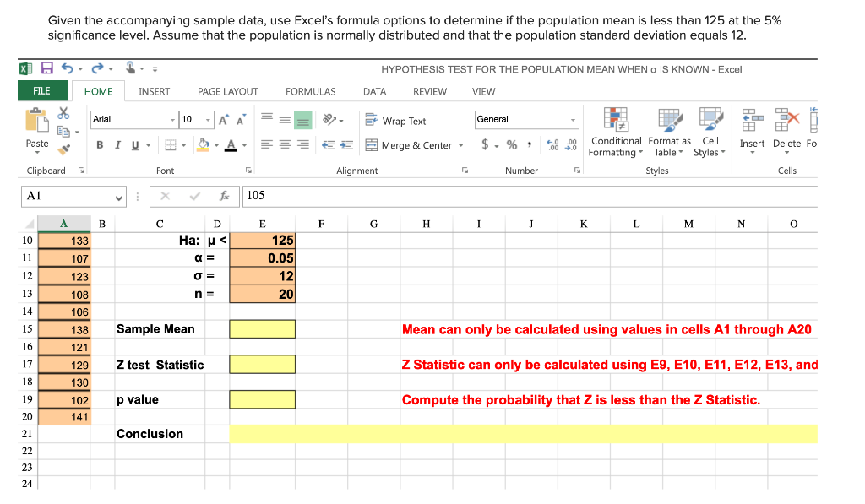Click the formula bar Enter checkmark

pos(195,196)
